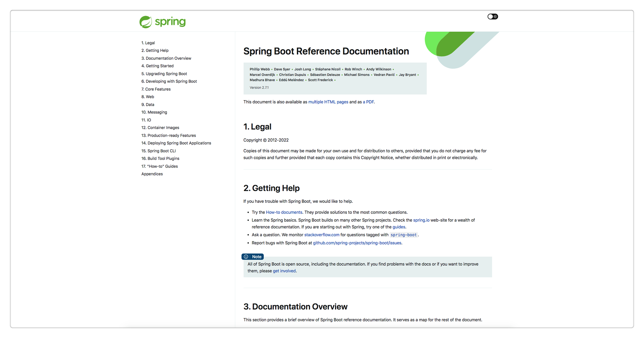Click the 3. Documentation Overview heading
Screen dimensions: 644x338
[295, 307]
